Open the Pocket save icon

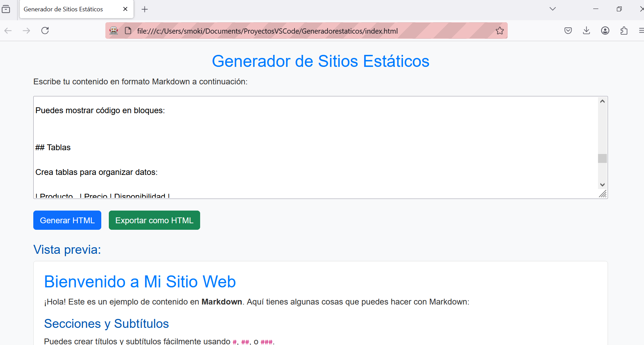tap(568, 31)
